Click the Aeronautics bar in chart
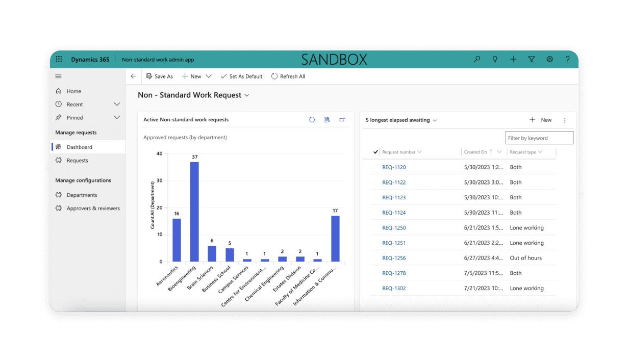629x364 pixels. tap(177, 240)
